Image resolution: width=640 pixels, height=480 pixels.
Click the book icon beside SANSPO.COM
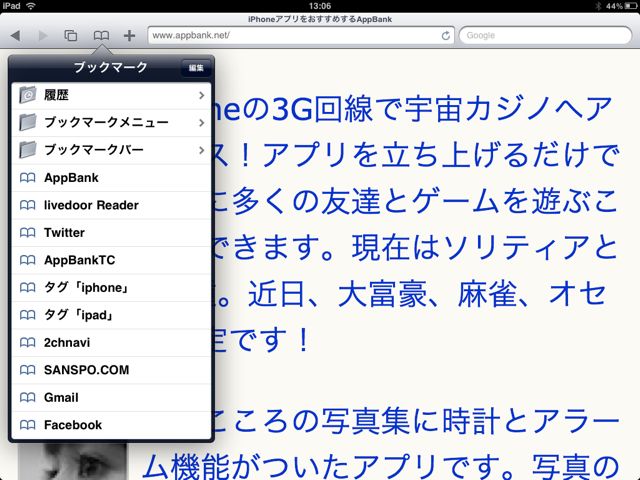(27, 370)
